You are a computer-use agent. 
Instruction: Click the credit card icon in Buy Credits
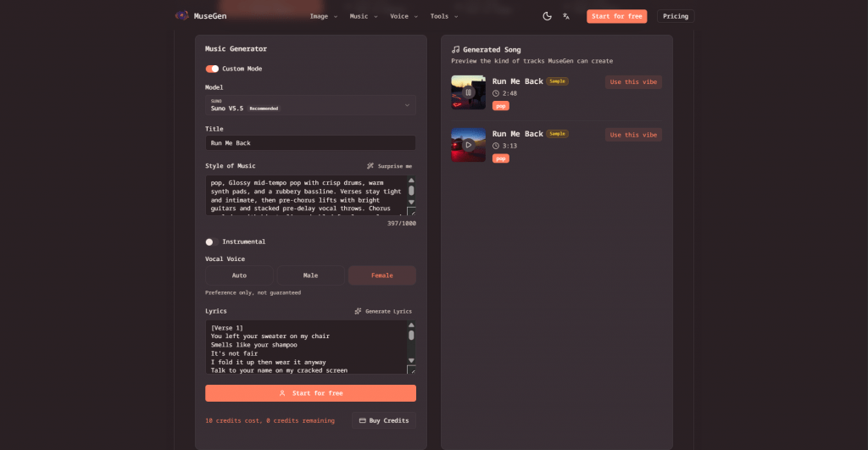(363, 420)
